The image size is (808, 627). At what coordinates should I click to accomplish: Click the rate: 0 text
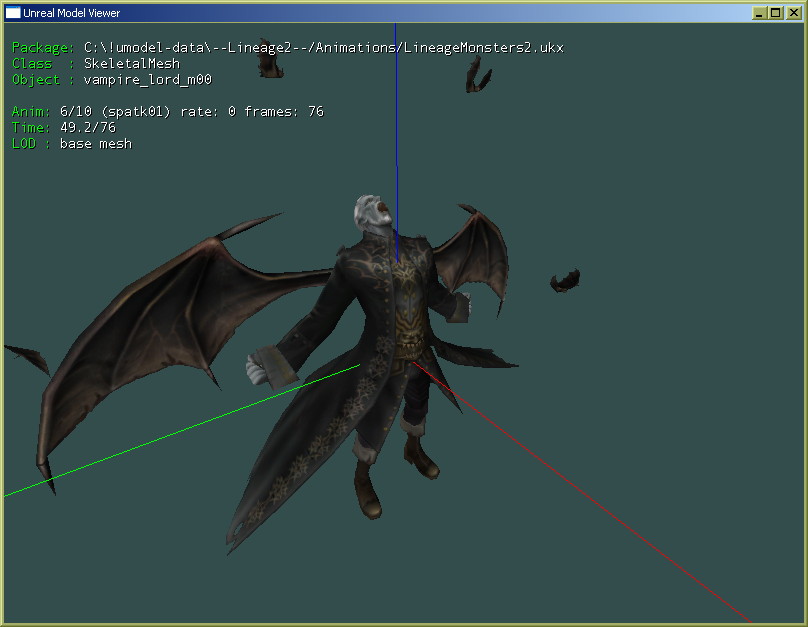click(208, 111)
